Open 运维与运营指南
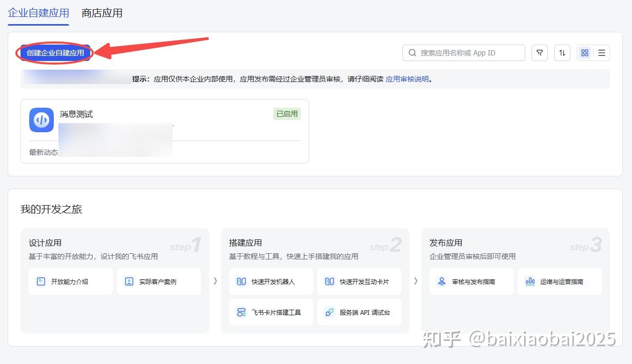 click(560, 281)
